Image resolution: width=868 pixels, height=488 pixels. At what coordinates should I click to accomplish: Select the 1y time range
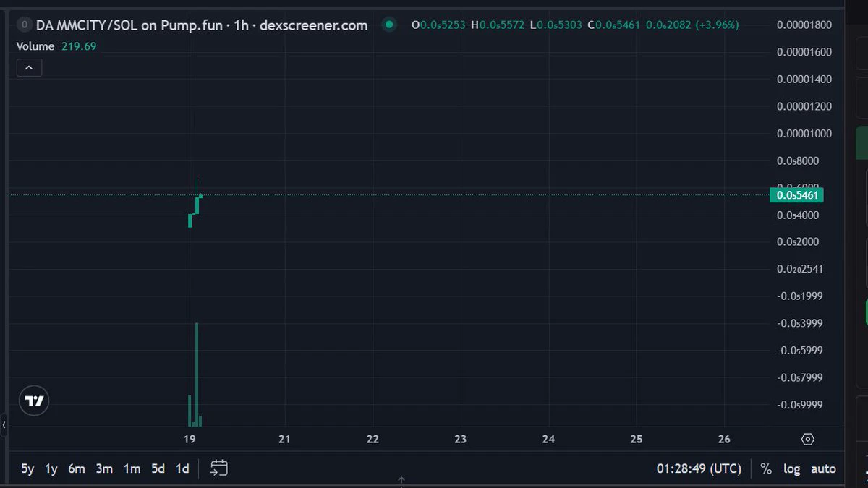51,469
